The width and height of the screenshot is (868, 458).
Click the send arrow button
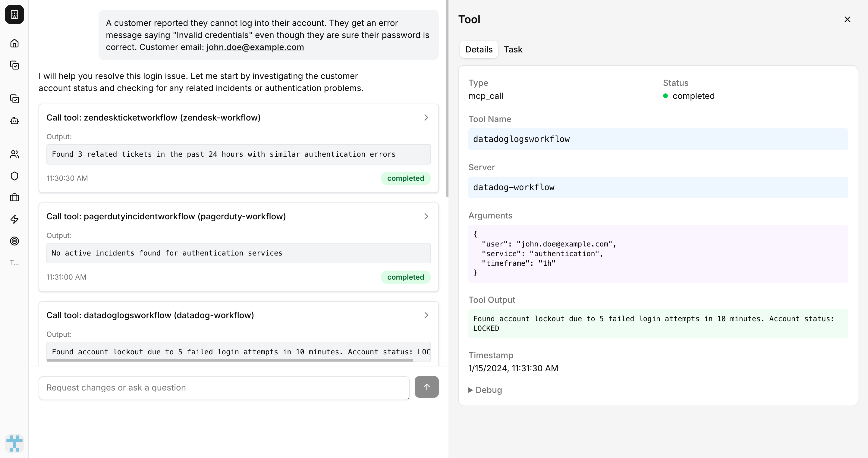pos(426,387)
